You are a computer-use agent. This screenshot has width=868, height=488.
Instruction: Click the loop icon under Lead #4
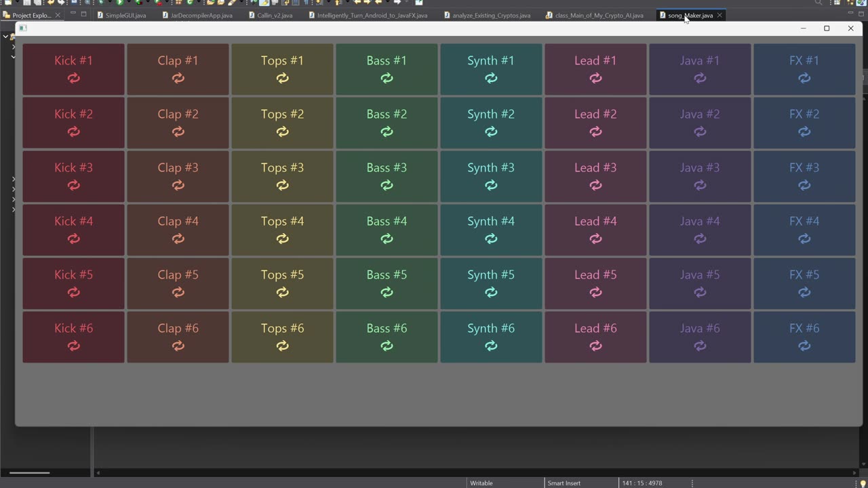tap(596, 239)
